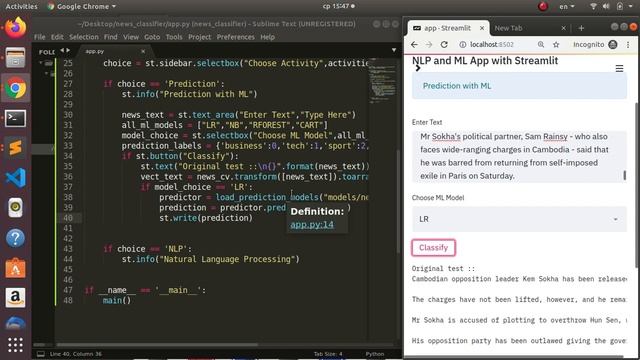Image resolution: width=640 pixels, height=360 pixels.
Task: Open the Edit menu in Sublime
Action: coord(57,37)
